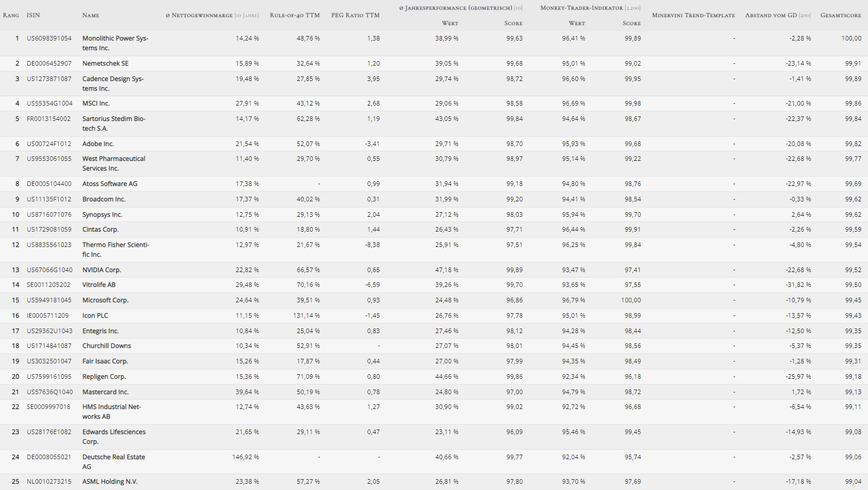Select West Pharmaceutical Services Inc.
This screenshot has width=868, height=490.
click(x=114, y=164)
